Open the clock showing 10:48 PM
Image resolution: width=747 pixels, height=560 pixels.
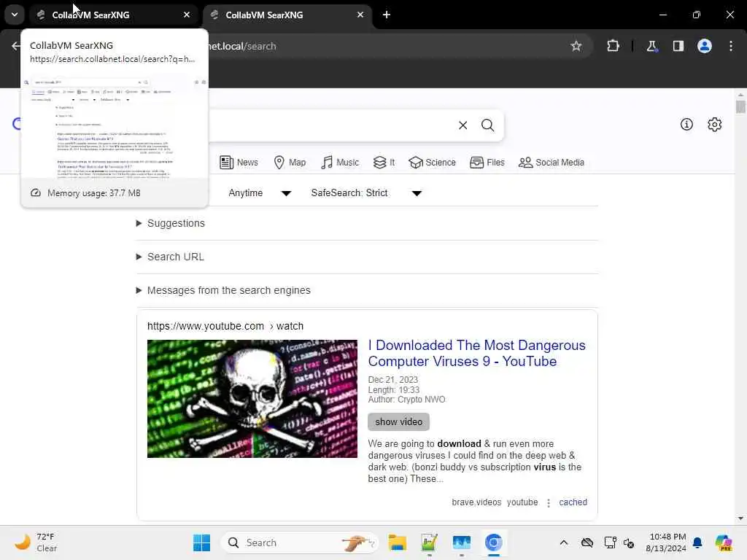click(665, 542)
